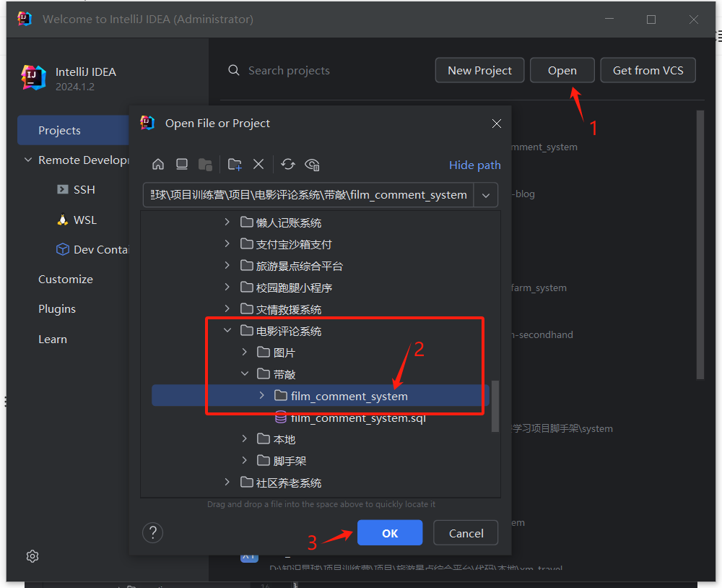Image resolution: width=722 pixels, height=588 pixels.
Task: Click the Dev Containers cube icon
Action: (x=63, y=249)
